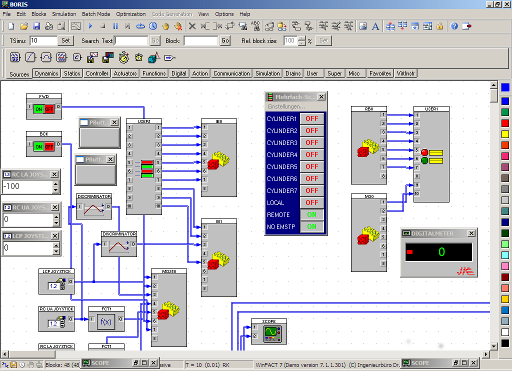Pause the simulation using the pause icon
The image size is (512, 371).
(115, 26)
